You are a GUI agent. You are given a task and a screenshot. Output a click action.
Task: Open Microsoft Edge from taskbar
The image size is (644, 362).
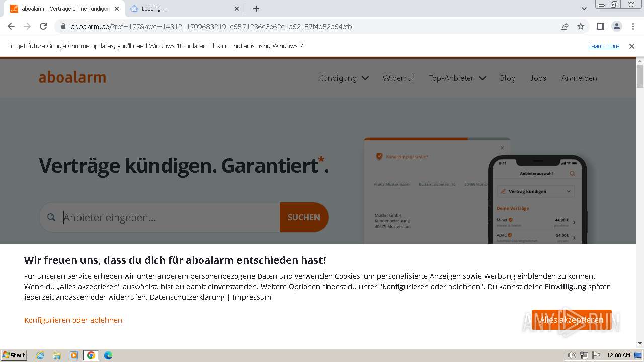[x=108, y=355]
